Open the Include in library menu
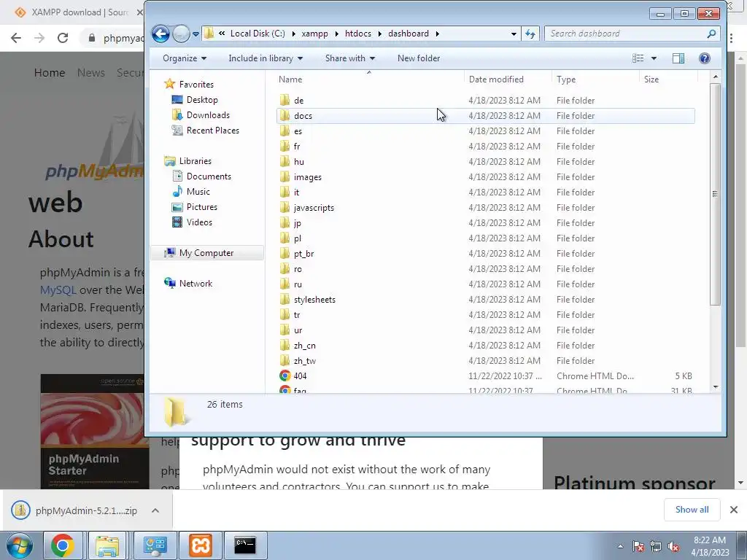Screen dimensions: 747x560 coord(266,58)
